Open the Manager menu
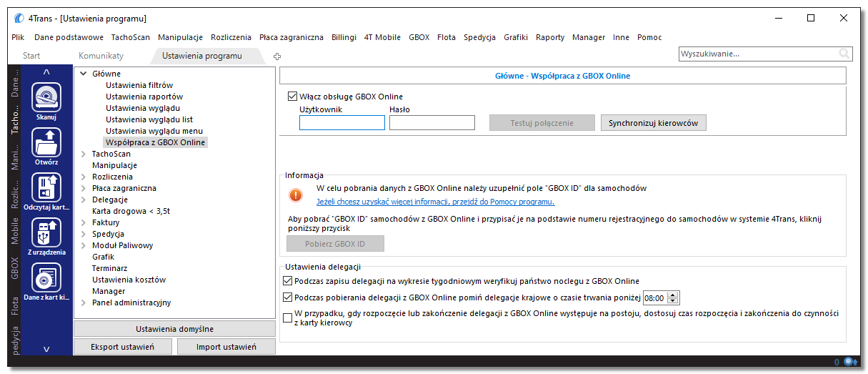 [589, 37]
